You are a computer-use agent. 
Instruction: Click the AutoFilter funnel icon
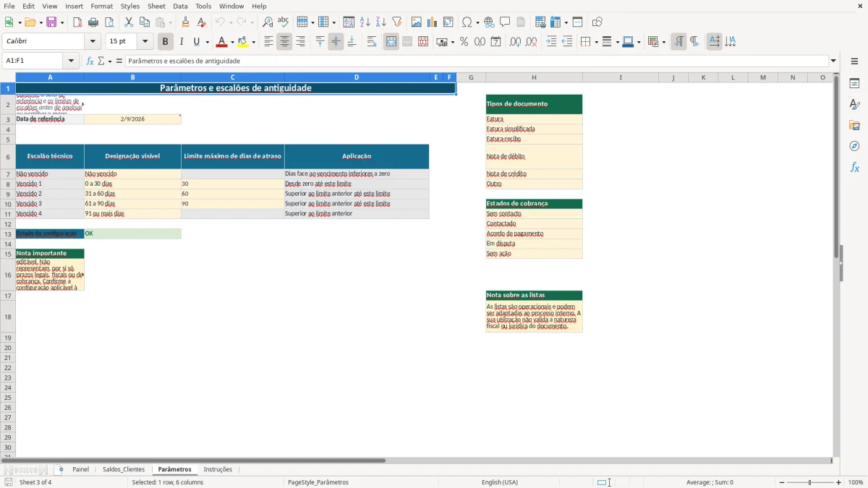click(397, 22)
